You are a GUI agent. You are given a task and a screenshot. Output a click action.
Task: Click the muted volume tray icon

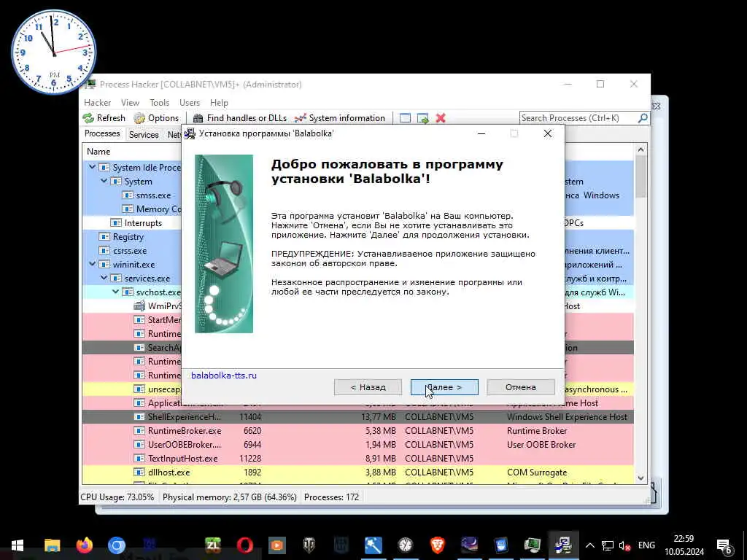tap(624, 545)
